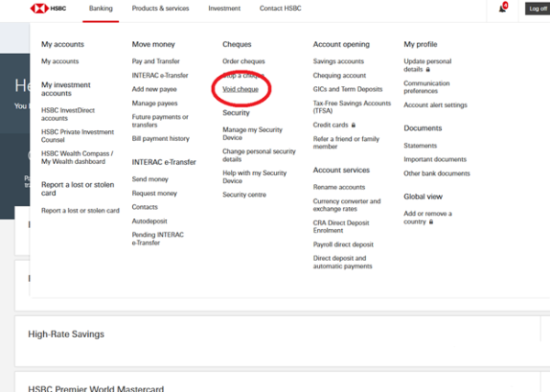Click Report a lost or stolen card link

[81, 211]
